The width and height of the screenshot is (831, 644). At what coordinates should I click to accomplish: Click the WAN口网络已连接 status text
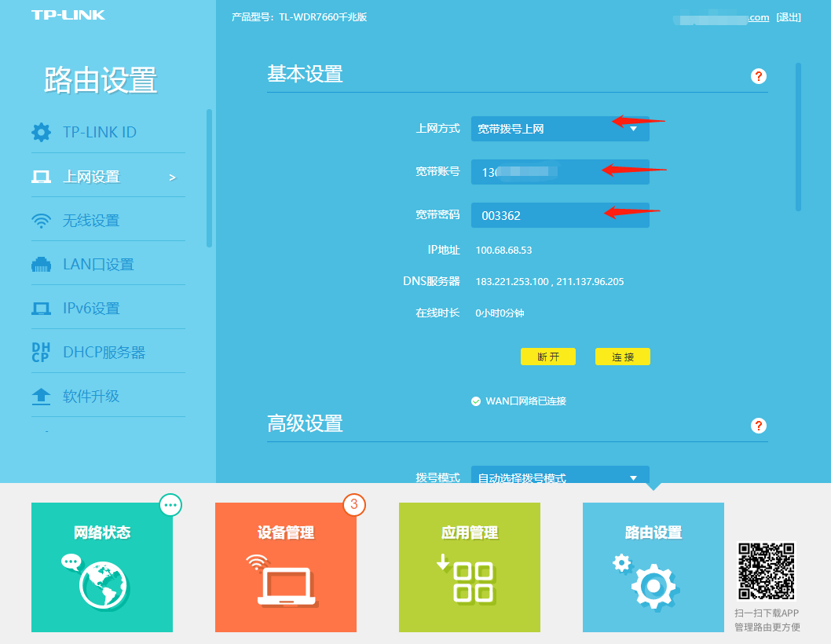(x=525, y=401)
